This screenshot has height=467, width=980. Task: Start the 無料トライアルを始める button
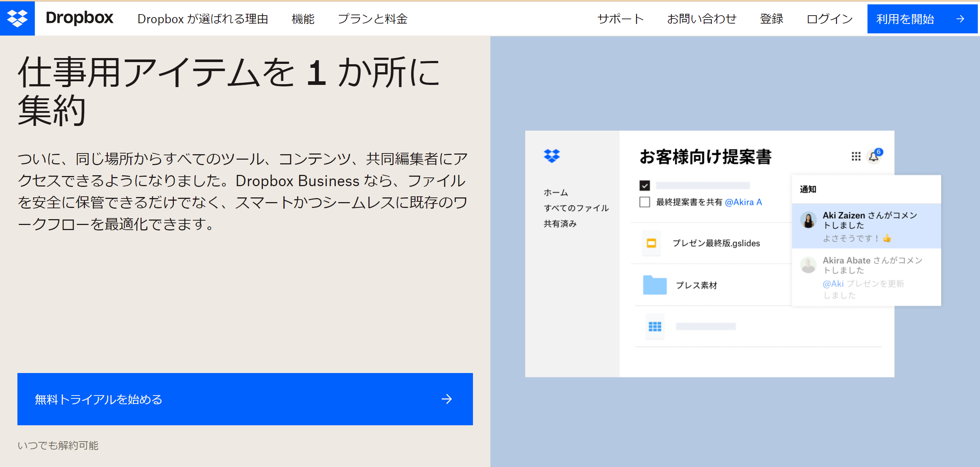coord(245,399)
